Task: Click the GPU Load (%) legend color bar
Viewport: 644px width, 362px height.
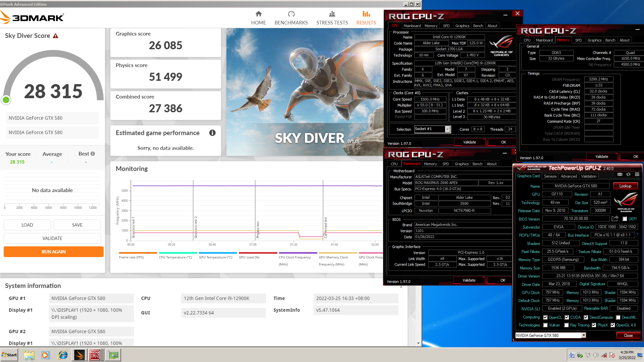Action: coord(258,253)
